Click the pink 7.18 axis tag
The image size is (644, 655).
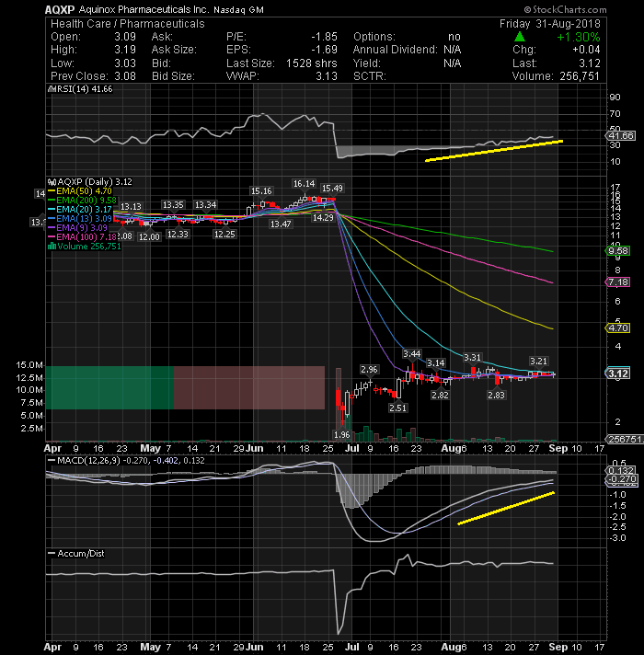[617, 282]
